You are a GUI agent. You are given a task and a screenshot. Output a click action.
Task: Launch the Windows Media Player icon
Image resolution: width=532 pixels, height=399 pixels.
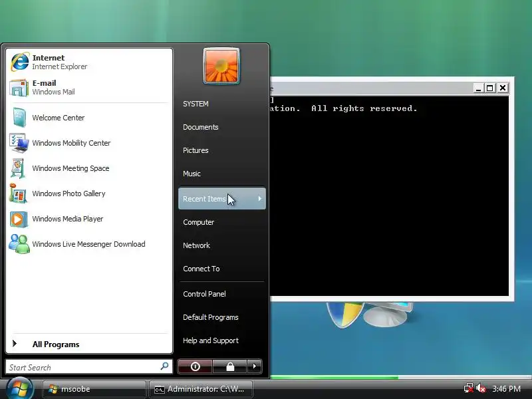[x=19, y=219]
